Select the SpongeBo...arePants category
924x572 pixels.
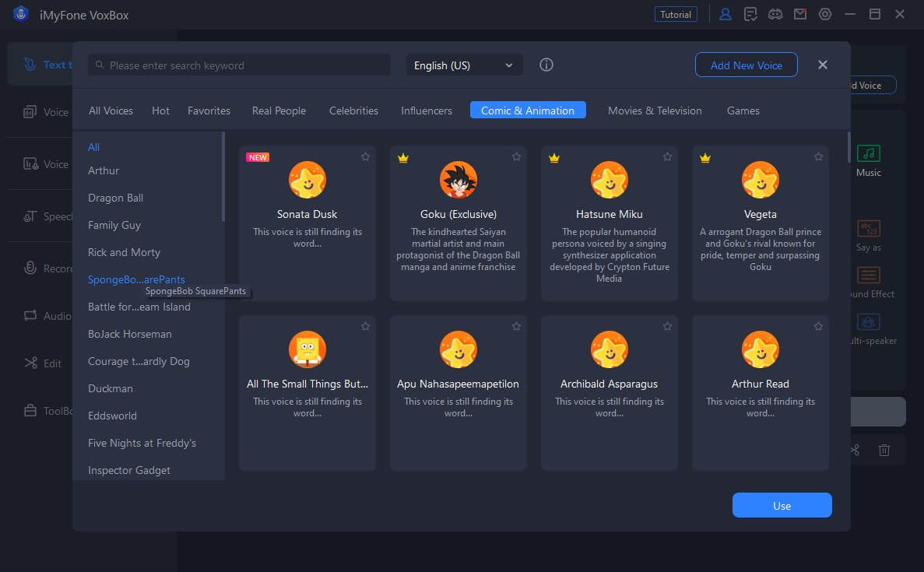136,279
